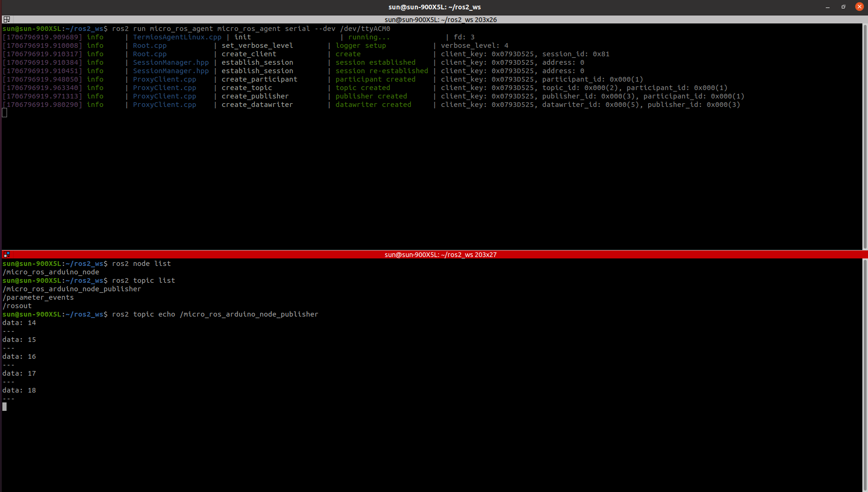Click the cursor in the top terminal pane
Image resolution: width=868 pixels, height=492 pixels.
point(4,113)
